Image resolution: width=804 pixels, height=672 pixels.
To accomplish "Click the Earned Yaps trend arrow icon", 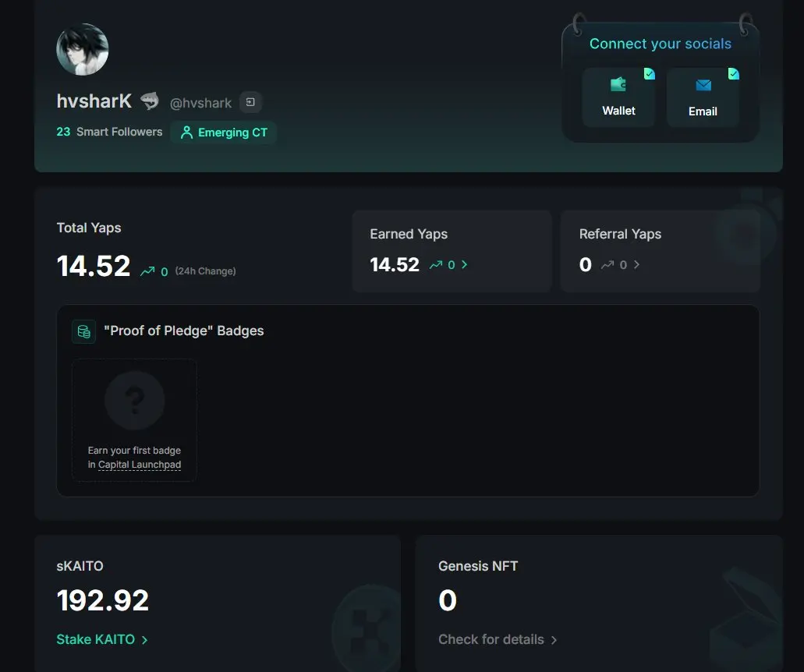I will (436, 264).
